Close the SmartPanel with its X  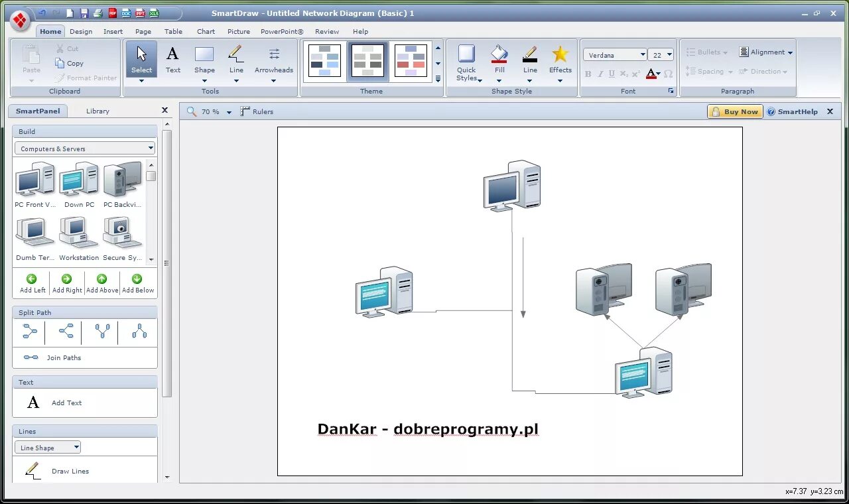pyautogui.click(x=165, y=111)
